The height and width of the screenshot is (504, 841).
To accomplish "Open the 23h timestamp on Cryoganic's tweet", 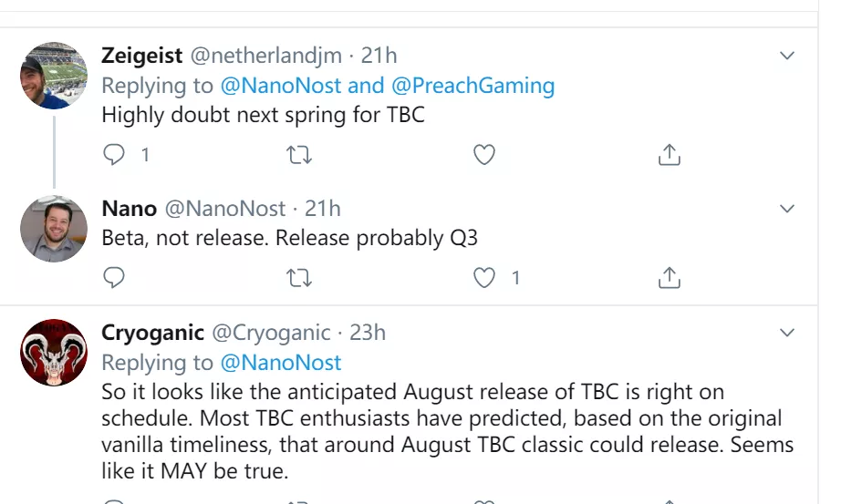I will click(x=368, y=333).
